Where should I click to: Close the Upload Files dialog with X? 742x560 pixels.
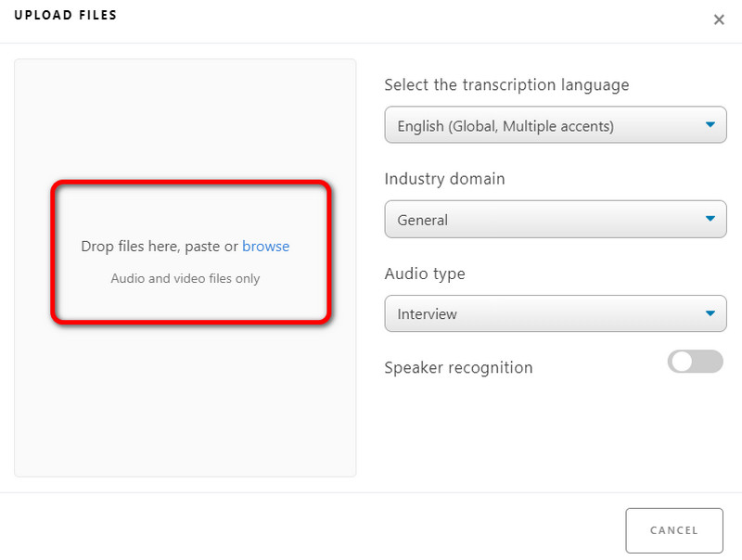[x=719, y=19]
